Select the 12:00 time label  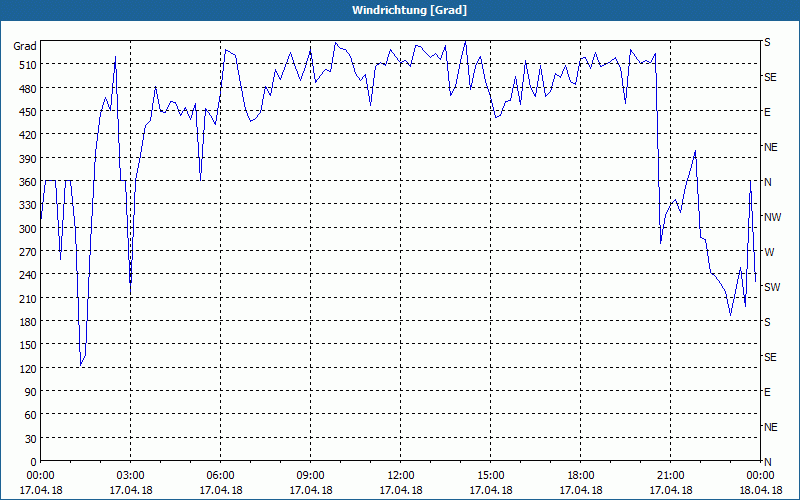401,476
